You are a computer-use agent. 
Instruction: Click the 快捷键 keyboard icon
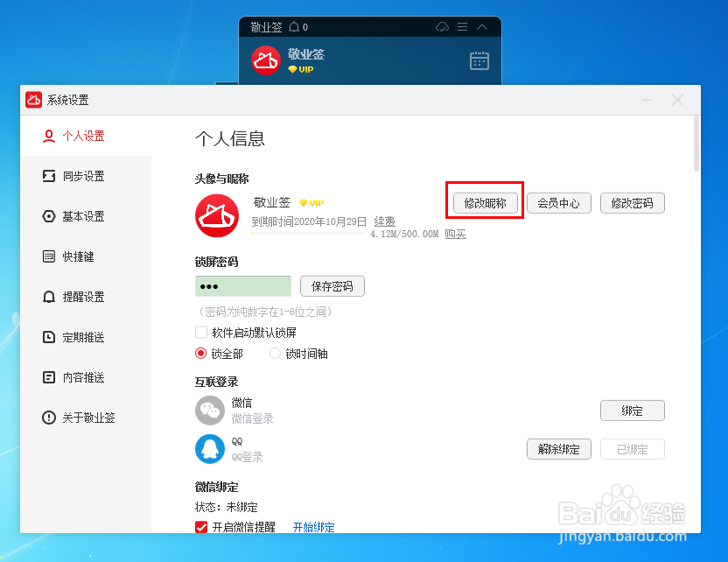(x=49, y=256)
